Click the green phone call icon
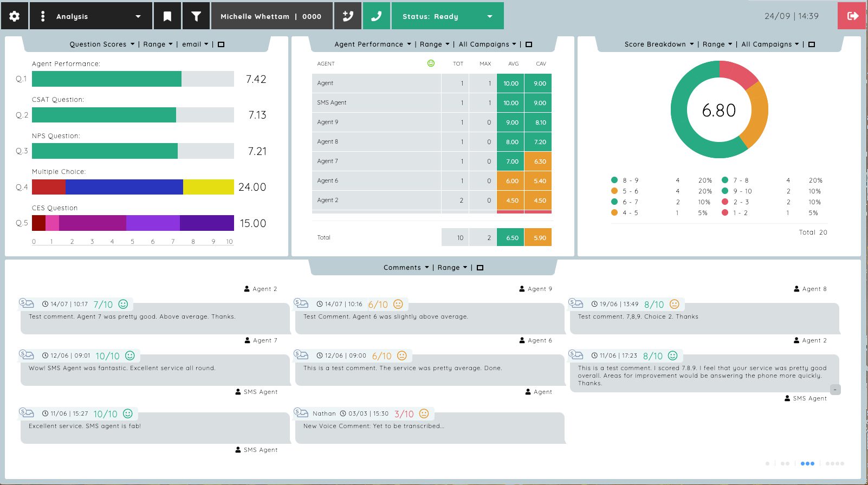The height and width of the screenshot is (485, 868). [x=376, y=16]
